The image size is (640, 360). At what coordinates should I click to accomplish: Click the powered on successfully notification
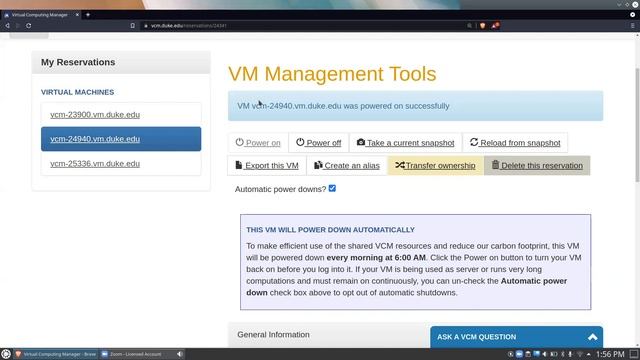point(416,106)
